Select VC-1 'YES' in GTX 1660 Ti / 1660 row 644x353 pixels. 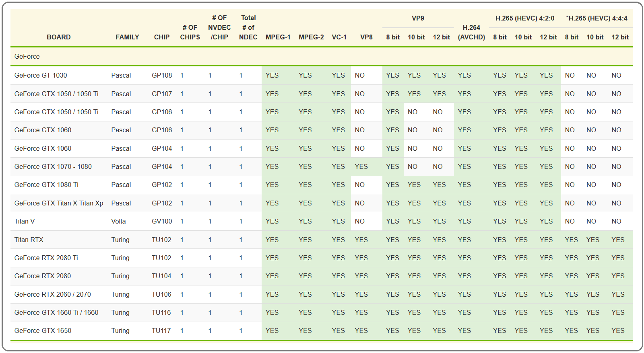338,312
